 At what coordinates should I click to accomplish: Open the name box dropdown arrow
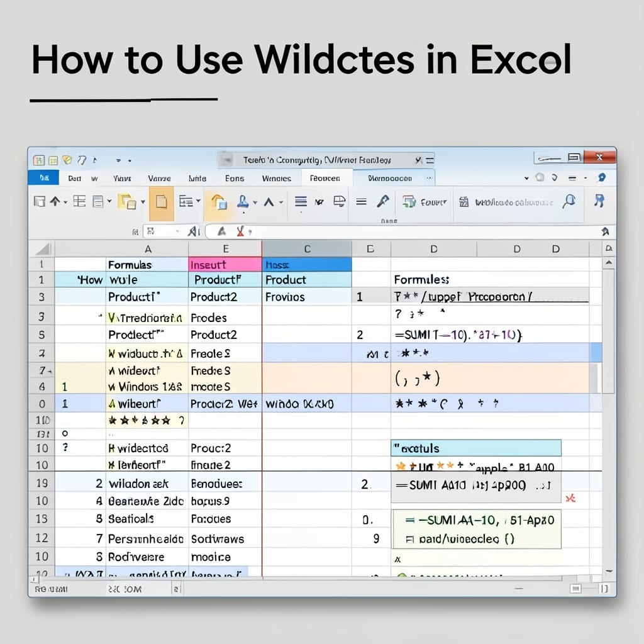[x=177, y=231]
